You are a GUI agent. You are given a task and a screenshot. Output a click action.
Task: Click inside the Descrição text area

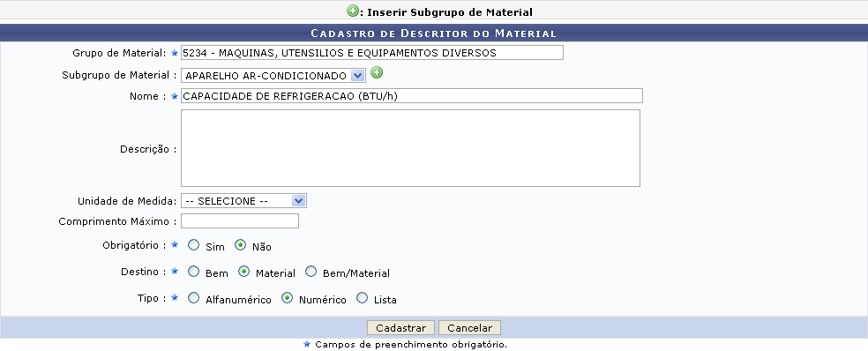(x=410, y=148)
